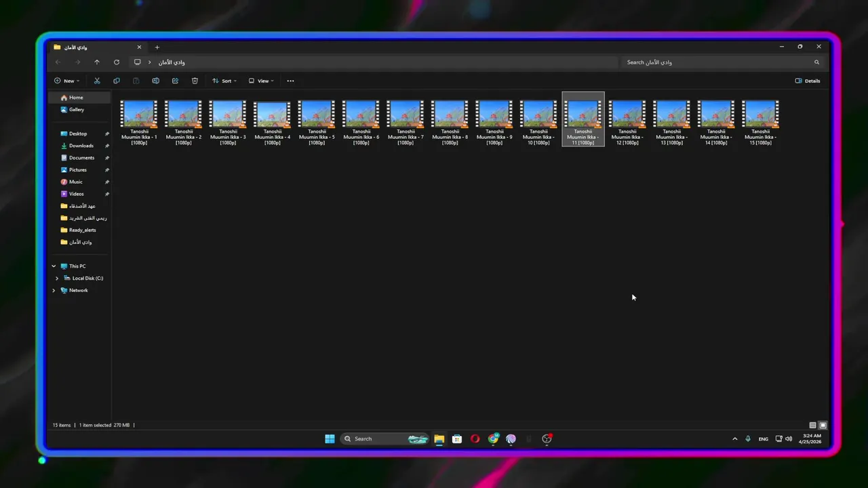868x488 pixels.
Task: Select video Tanoshii Muumin Ikka - 13
Action: 672,121
